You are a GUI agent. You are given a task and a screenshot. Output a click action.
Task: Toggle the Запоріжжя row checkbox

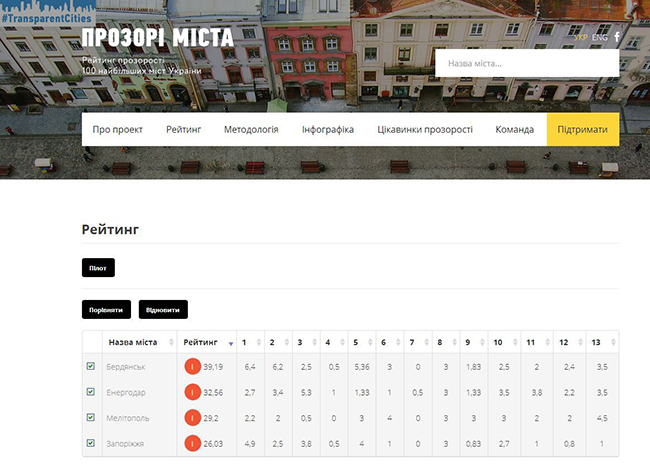[x=91, y=442]
